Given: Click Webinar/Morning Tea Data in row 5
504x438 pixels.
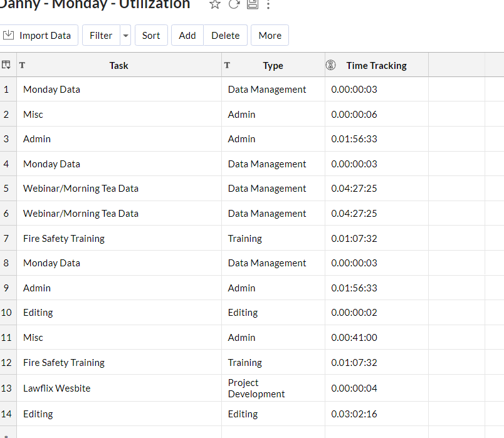Looking at the screenshot, I should 119,189.
